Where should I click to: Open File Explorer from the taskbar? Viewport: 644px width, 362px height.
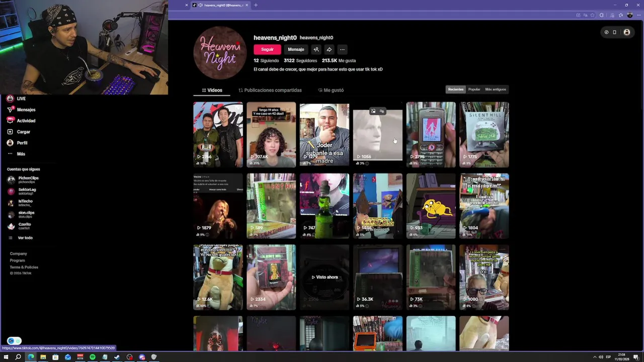pyautogui.click(x=43, y=357)
